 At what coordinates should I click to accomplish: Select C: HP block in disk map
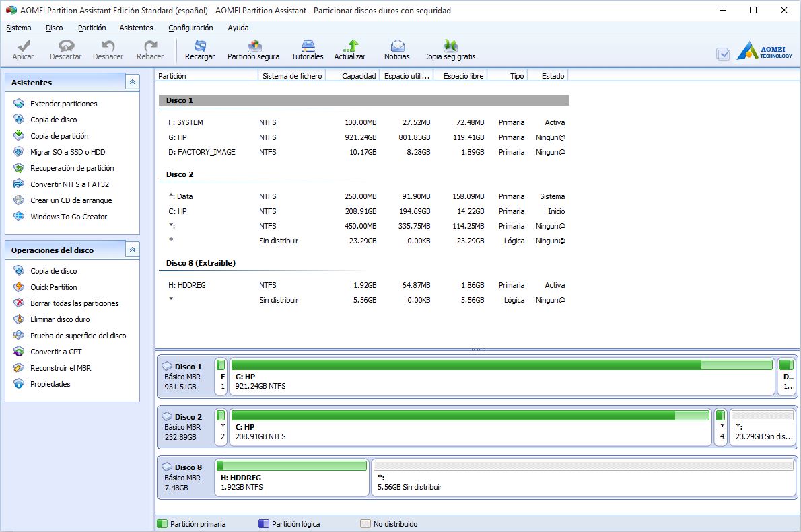tap(470, 427)
